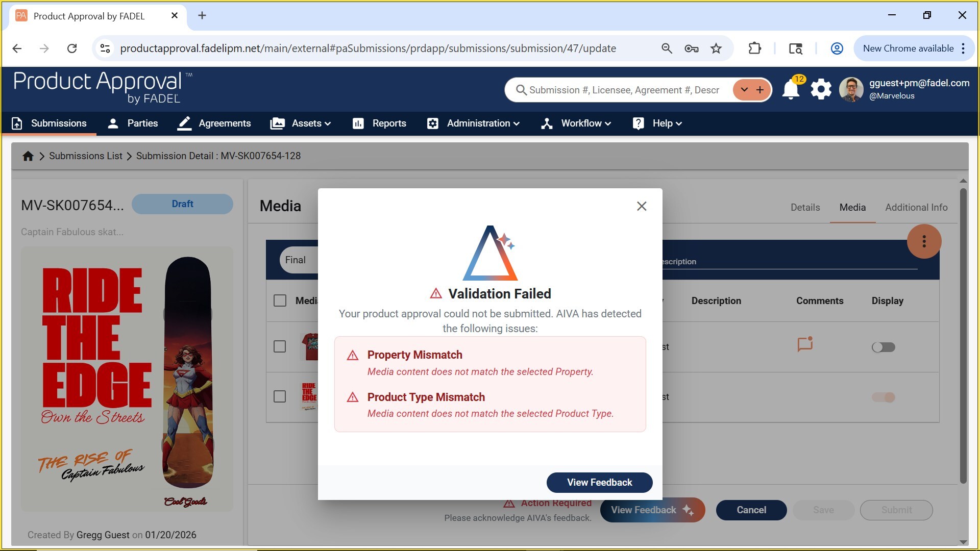Viewport: 980px width, 551px height.
Task: Check the checkbox on the second media row
Action: point(280,396)
